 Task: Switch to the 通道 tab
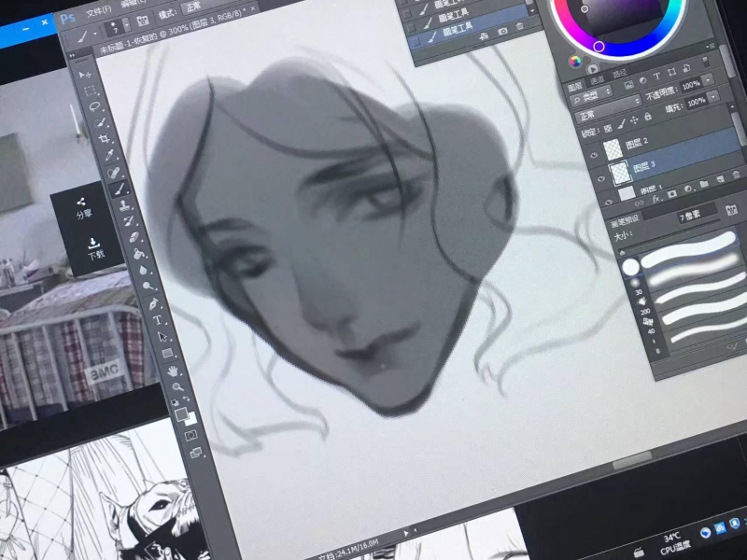coord(597,80)
